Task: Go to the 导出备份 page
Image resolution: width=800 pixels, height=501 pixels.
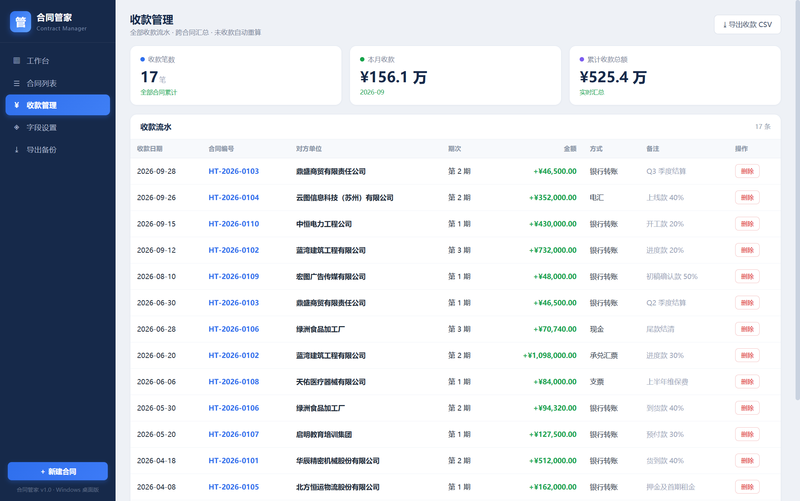Action: [x=58, y=149]
